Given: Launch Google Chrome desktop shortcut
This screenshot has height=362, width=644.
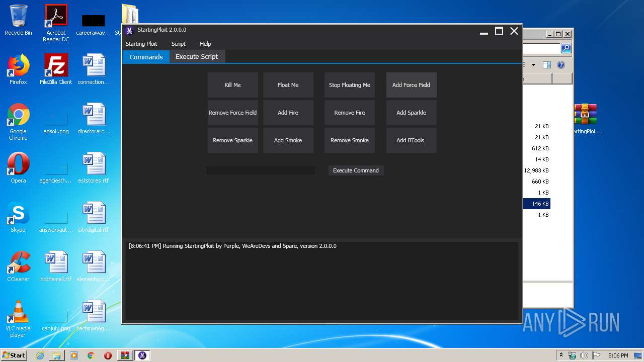Looking at the screenshot, I should (18, 122).
